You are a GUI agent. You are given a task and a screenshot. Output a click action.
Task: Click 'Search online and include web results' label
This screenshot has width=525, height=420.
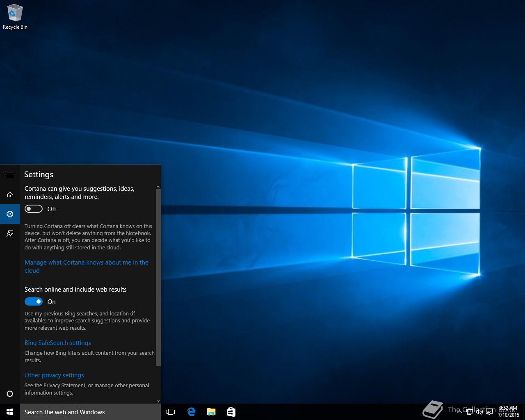(x=75, y=290)
